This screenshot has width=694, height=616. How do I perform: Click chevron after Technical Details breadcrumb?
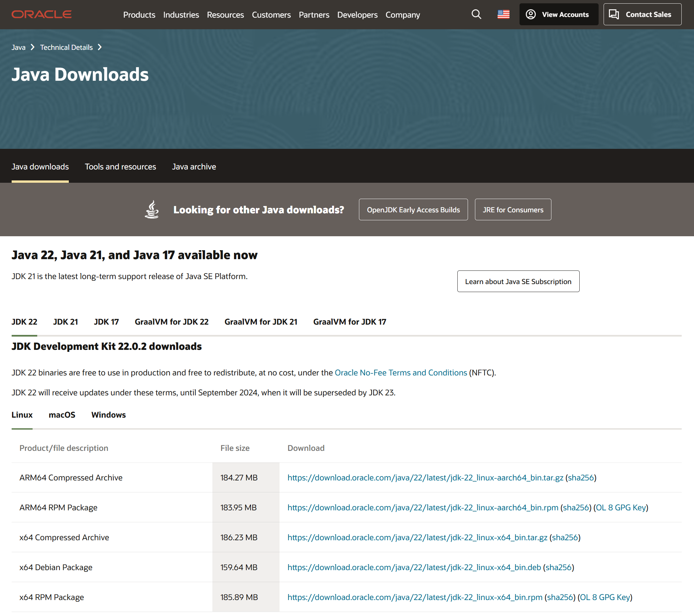click(100, 47)
